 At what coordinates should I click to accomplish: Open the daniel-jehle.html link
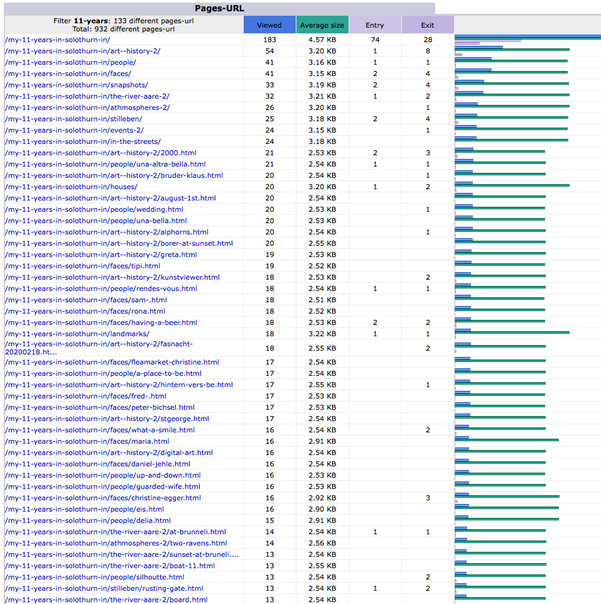(x=97, y=464)
